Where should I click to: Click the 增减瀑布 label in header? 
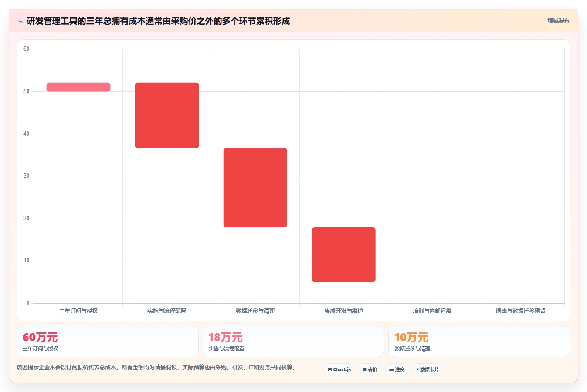tap(558, 20)
